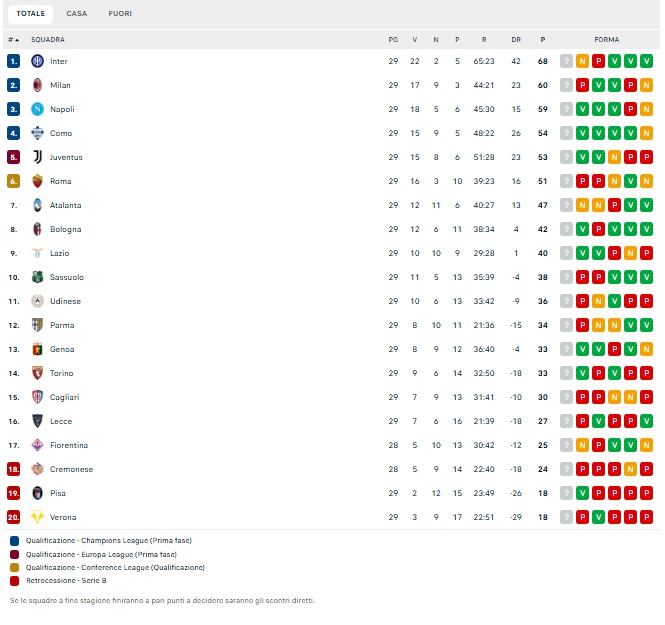This screenshot has height=625, width=665.
Task: Open the Sassuolo team page
Action: coord(67,277)
